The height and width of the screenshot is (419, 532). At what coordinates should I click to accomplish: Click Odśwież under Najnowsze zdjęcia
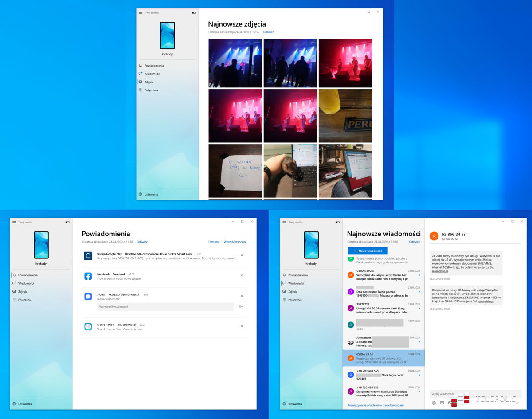268,32
